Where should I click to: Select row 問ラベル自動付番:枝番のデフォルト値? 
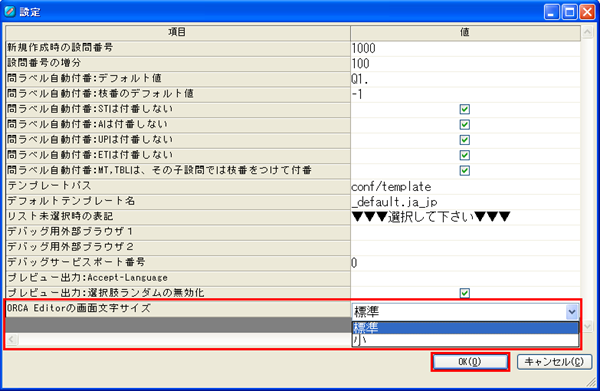tap(178, 94)
